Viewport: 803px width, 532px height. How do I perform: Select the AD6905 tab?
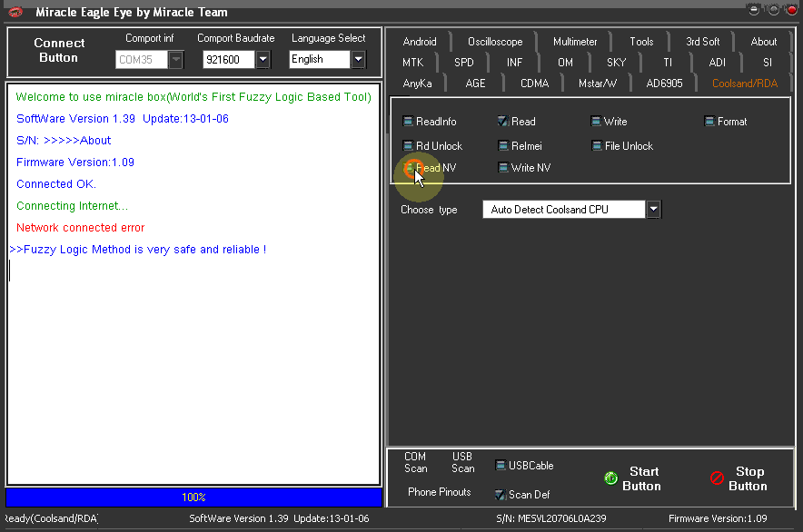tap(664, 84)
